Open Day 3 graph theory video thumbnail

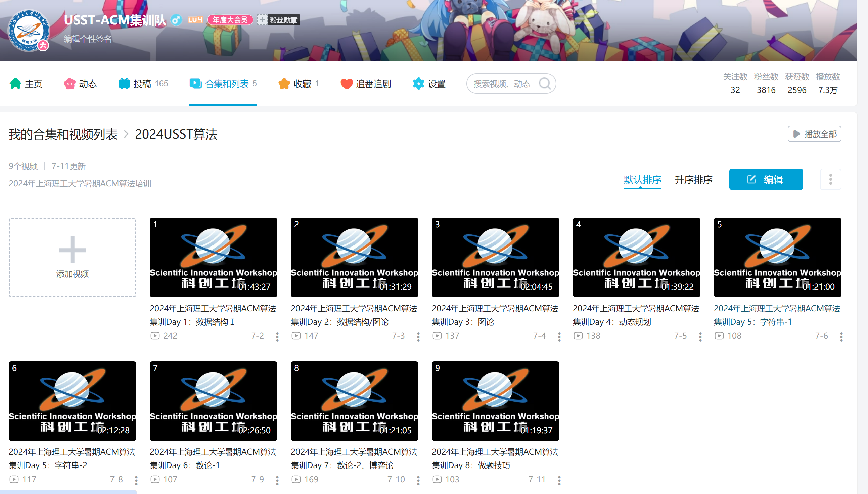point(495,258)
